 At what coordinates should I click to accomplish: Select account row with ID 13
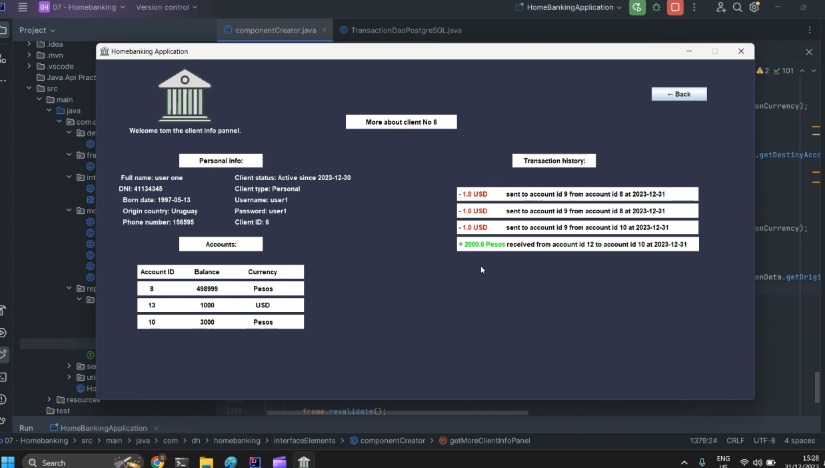220,305
